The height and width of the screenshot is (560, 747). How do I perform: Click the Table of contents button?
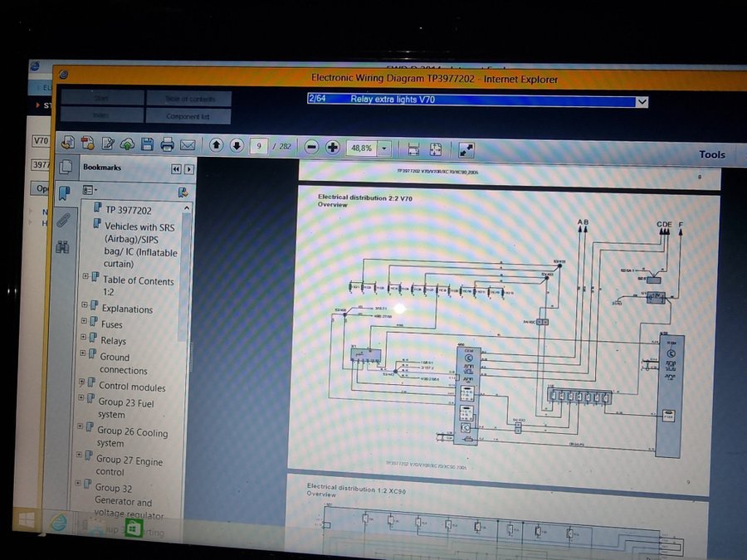(188, 99)
